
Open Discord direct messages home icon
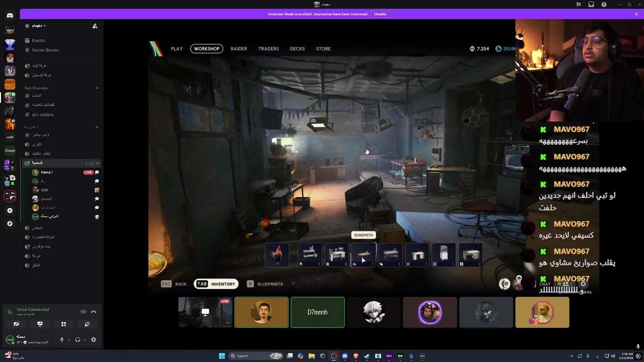pyautogui.click(x=10, y=16)
